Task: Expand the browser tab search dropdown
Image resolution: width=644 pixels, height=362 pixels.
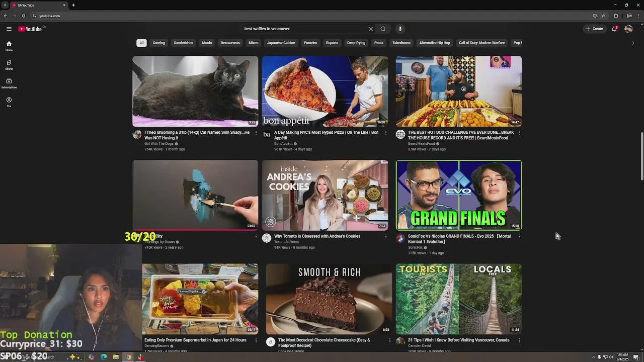Action: 5,5
